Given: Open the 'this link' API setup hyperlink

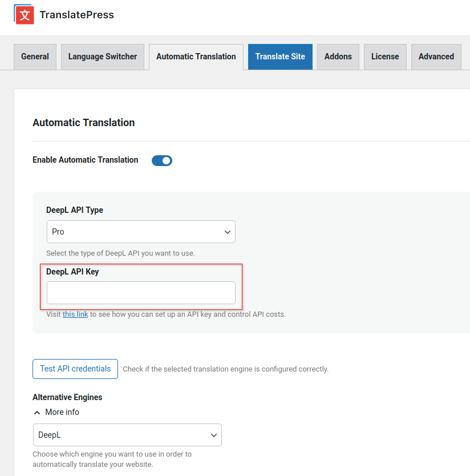Looking at the screenshot, I should point(75,314).
